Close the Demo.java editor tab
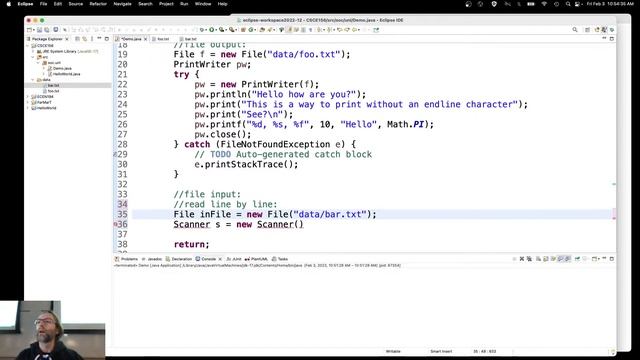Viewport: 640px width, 360px height. click(x=145, y=39)
